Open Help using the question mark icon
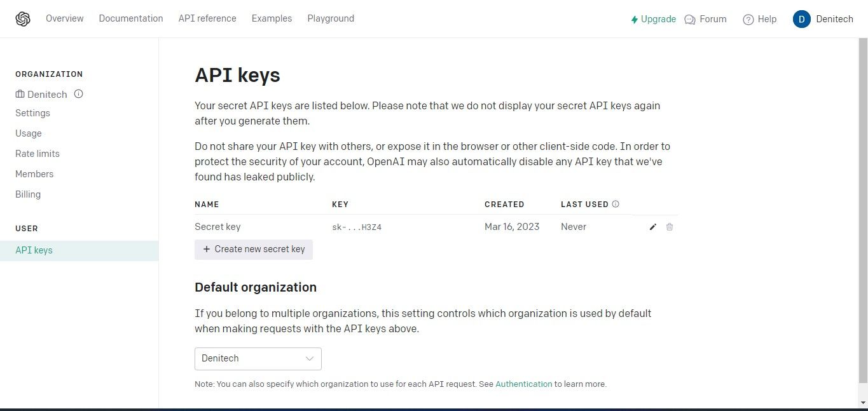Screen dimensions: 868x411 748,19
